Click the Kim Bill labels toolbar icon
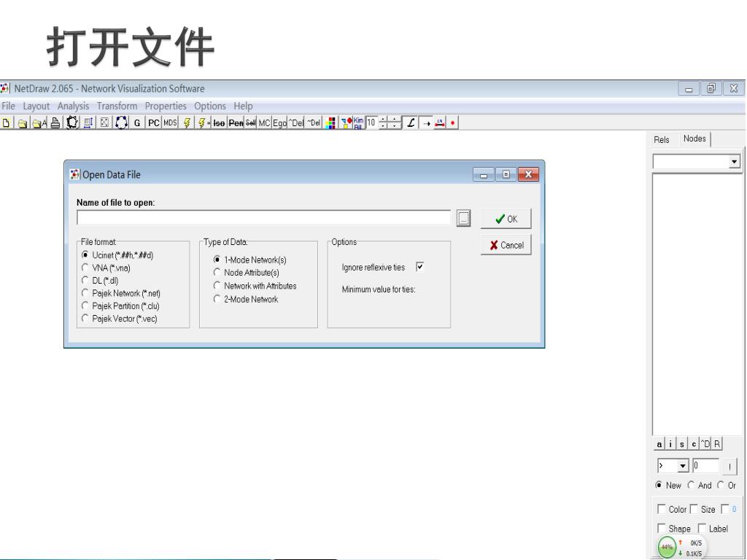This screenshot has width=747, height=560. click(x=358, y=122)
